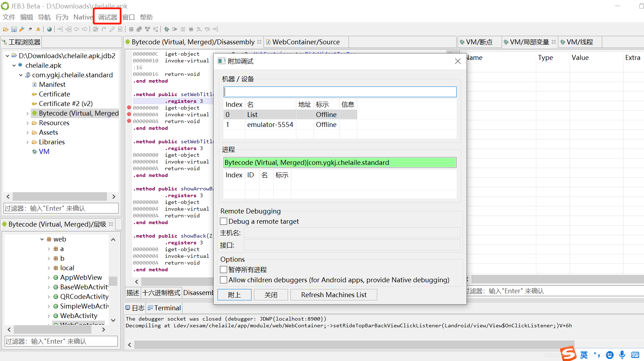Screen dimensions: 644x361
Task: Open the 文件 menu
Action: [9, 17]
